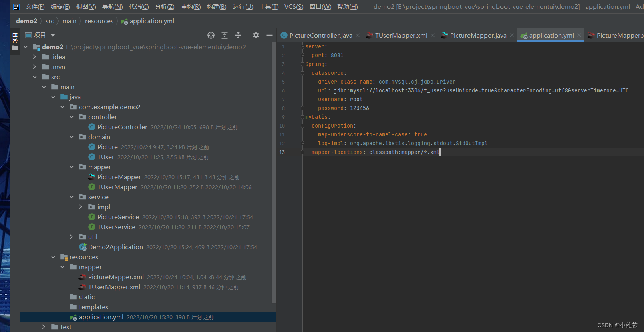Toggle the Project side tool button
The height and width of the screenshot is (332, 644).
pos(15,38)
